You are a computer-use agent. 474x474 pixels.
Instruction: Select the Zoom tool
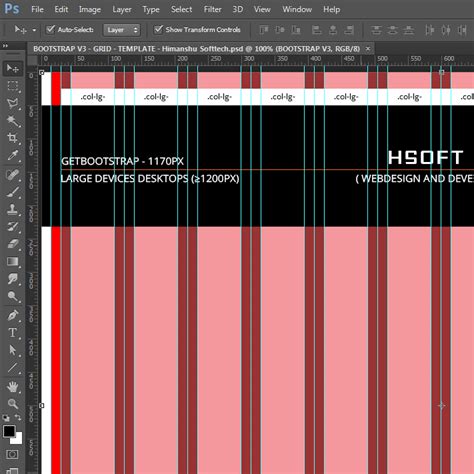coord(13,404)
